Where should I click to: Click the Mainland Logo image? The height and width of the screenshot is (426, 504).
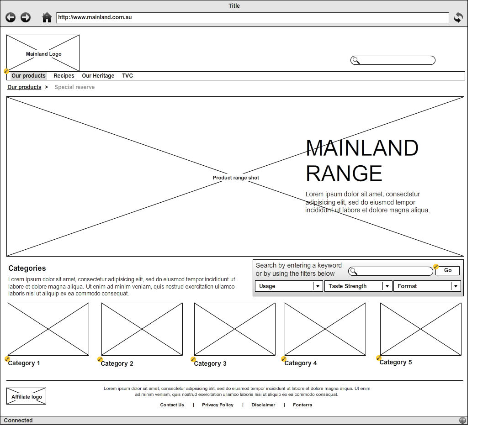click(43, 53)
